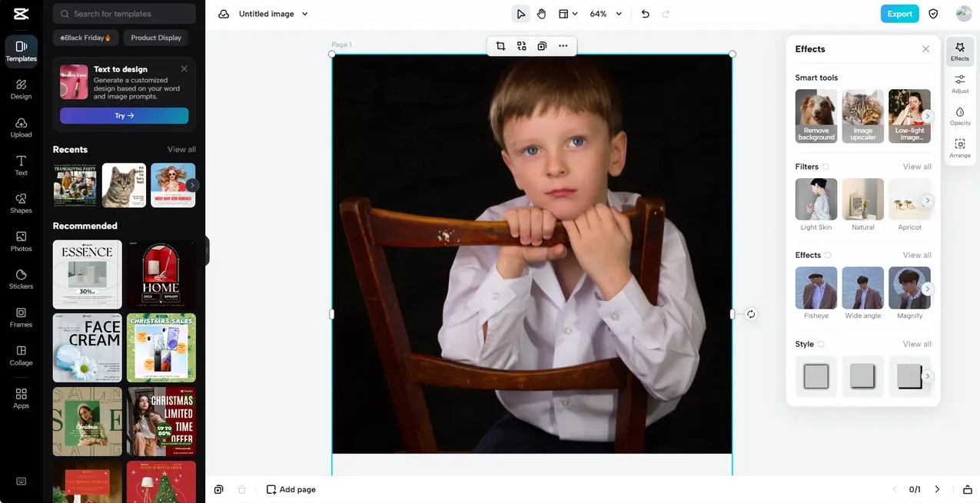
Task: Go to next page arrow
Action: point(937,489)
